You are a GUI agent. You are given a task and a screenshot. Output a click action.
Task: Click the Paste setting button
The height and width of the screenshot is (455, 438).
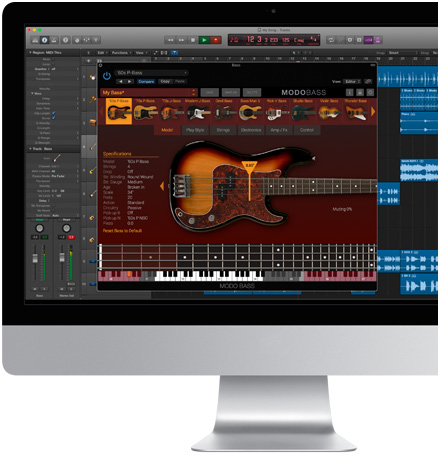[x=180, y=81]
